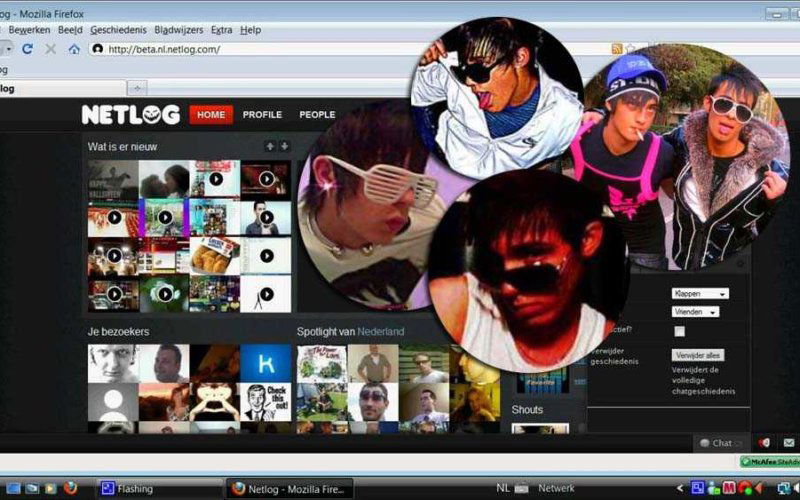The image size is (800, 500).
Task: Click the up arrow in Wat is er nieuw
Action: point(270,146)
